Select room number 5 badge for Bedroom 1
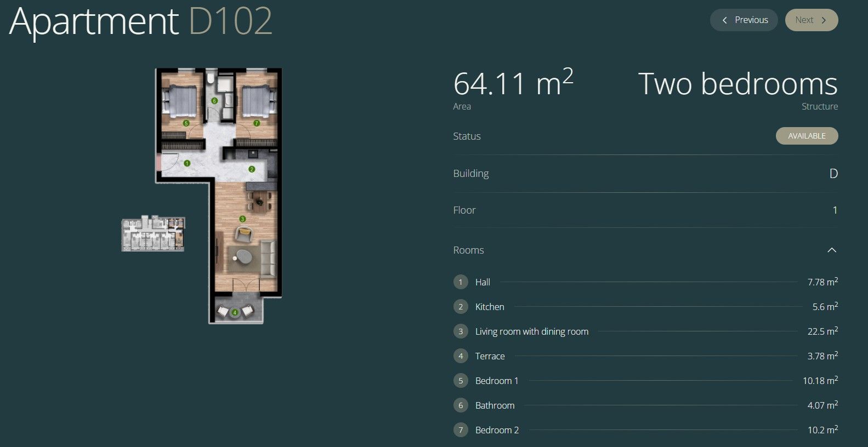The image size is (868, 447). click(461, 381)
